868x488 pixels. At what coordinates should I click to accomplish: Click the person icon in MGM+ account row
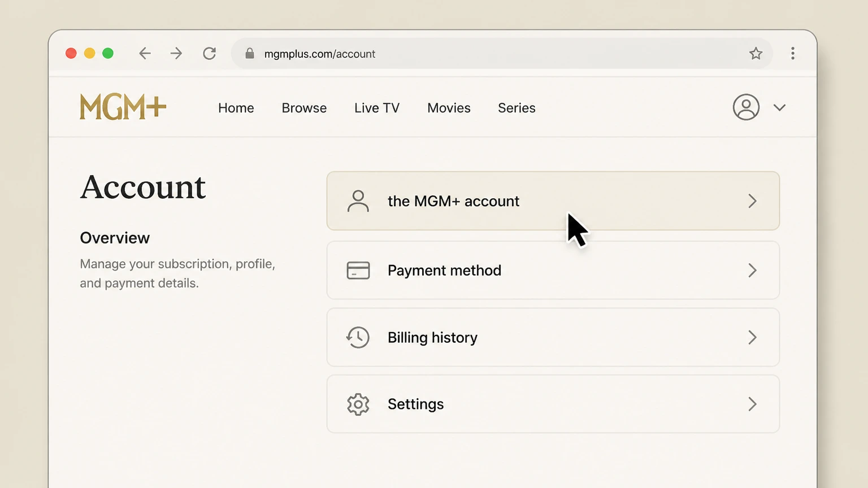[358, 201]
